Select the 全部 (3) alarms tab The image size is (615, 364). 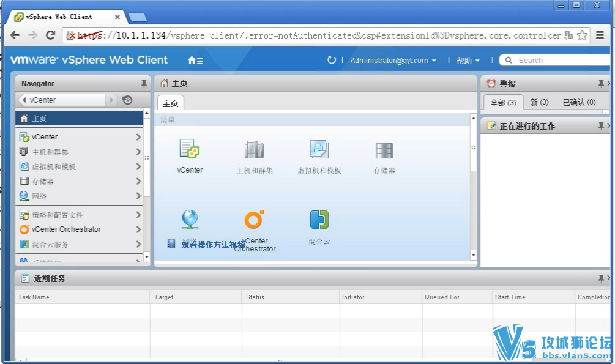pyautogui.click(x=502, y=102)
